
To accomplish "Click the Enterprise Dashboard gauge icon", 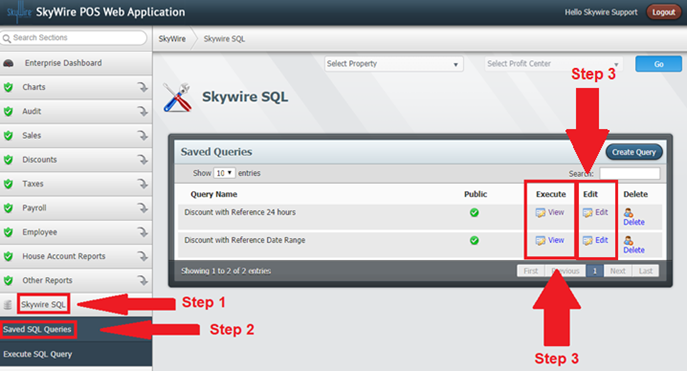I will click(x=8, y=64).
